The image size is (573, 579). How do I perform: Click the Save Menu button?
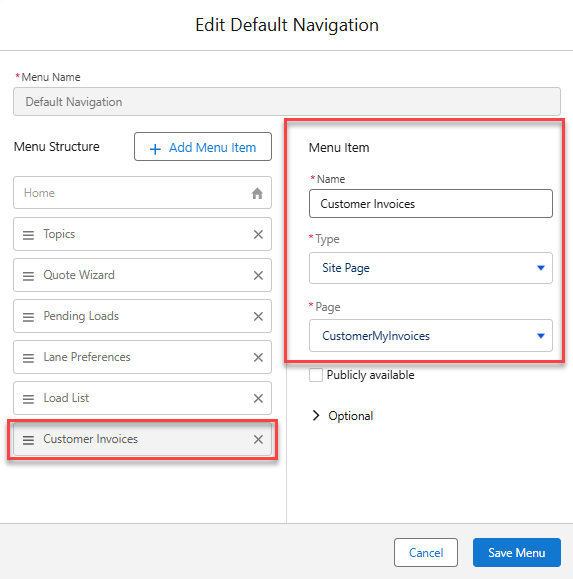[x=517, y=552]
